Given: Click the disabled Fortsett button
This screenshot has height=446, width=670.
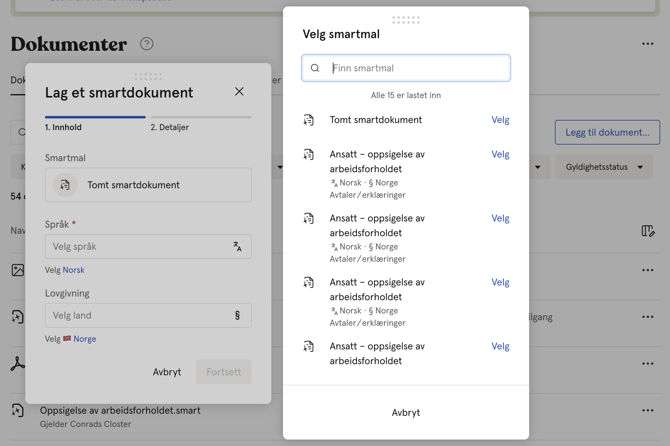Looking at the screenshot, I should 223,372.
